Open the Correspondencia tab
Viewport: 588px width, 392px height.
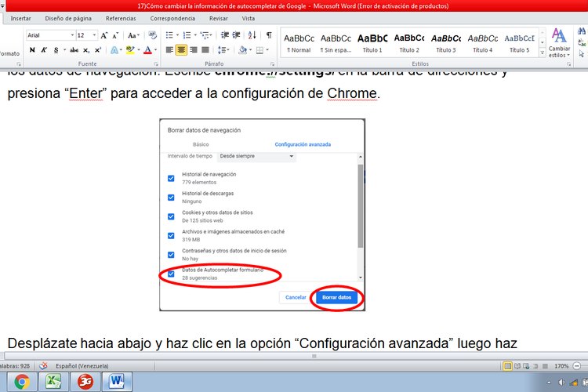tap(172, 18)
